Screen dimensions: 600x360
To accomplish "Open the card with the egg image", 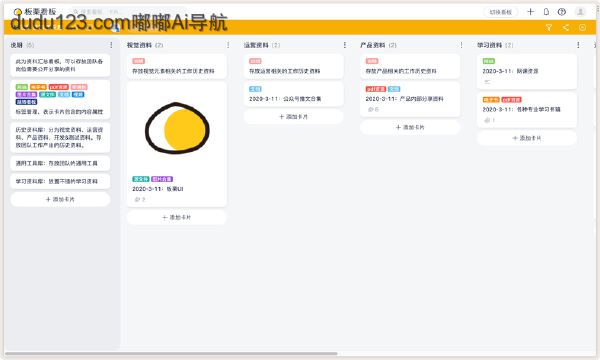I will tap(177, 144).
